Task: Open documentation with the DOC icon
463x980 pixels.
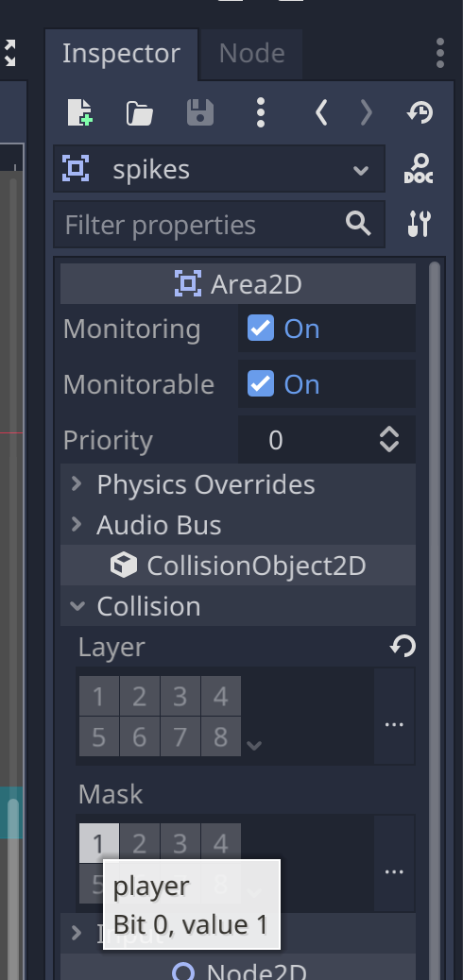Action: tap(419, 169)
